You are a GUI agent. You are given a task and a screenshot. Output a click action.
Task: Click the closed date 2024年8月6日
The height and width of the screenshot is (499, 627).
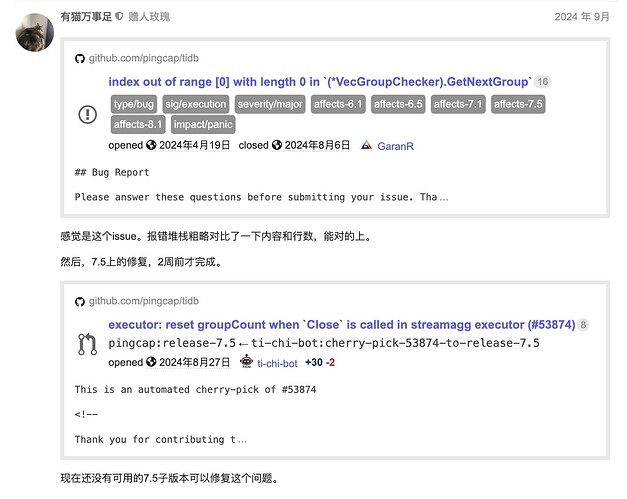click(317, 145)
